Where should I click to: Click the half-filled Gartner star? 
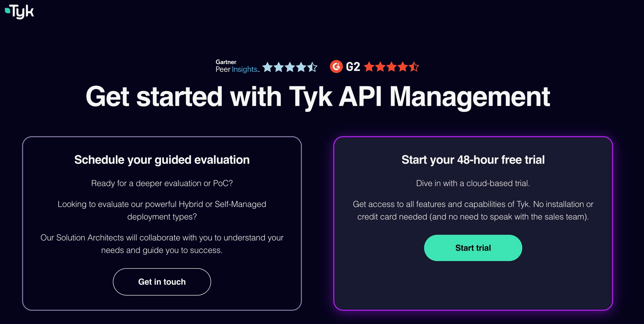tap(312, 67)
